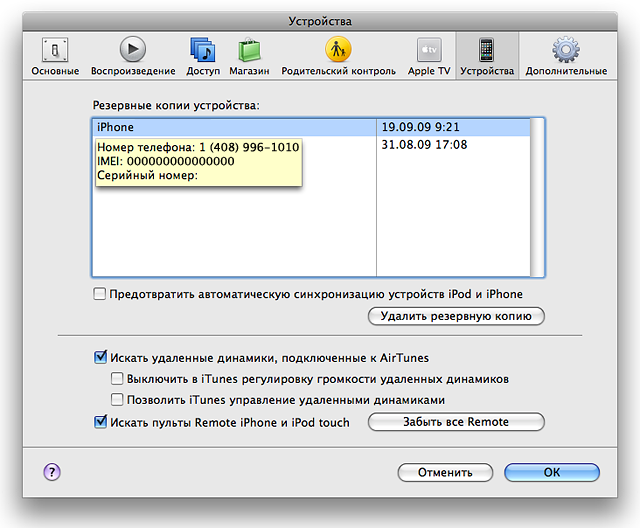Open the Основные preferences pane icon

[55, 50]
